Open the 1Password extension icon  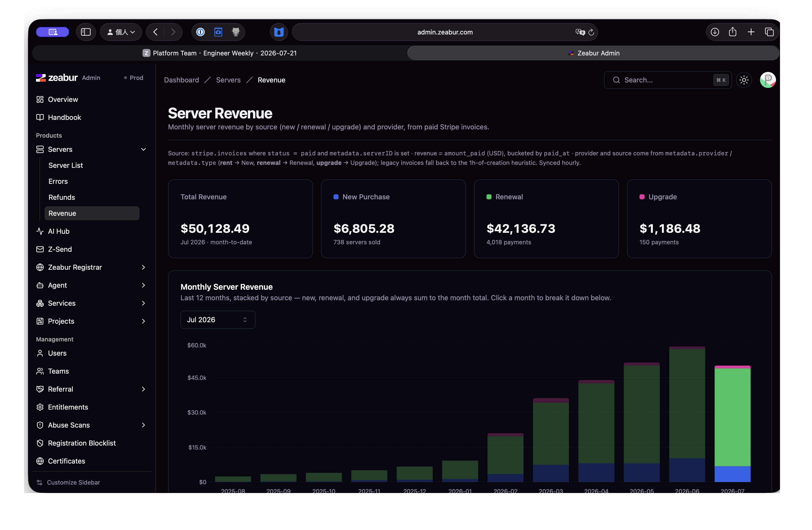tap(200, 32)
